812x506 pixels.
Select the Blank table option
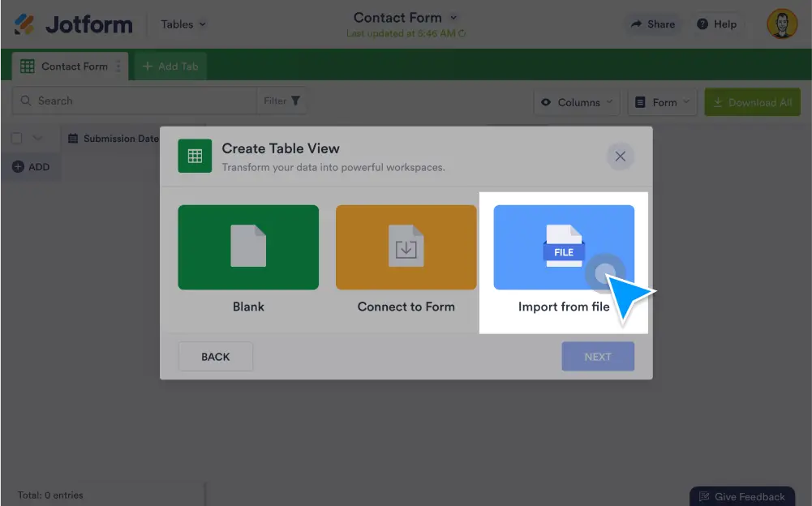click(x=248, y=248)
